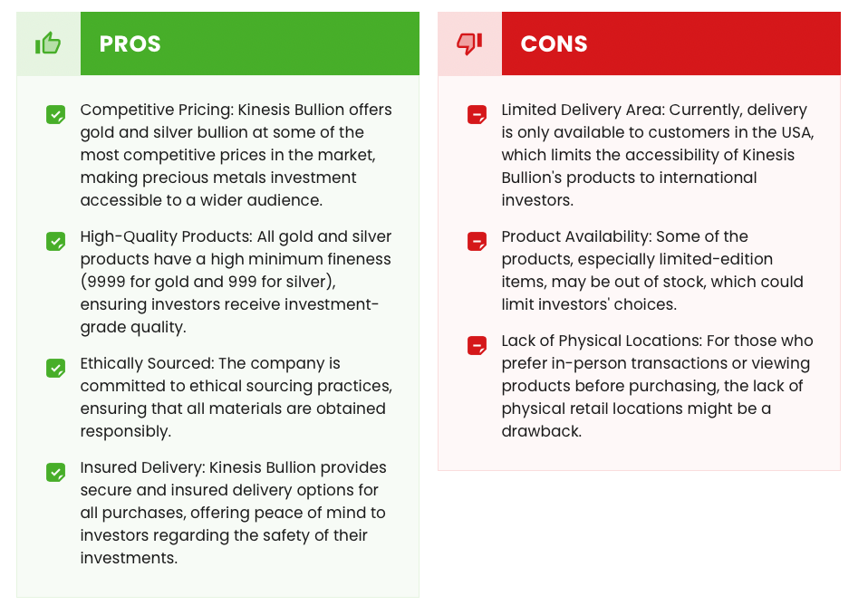Select the Lack of Physical Locations text
The height and width of the screenshot is (615, 868).
coord(657,385)
